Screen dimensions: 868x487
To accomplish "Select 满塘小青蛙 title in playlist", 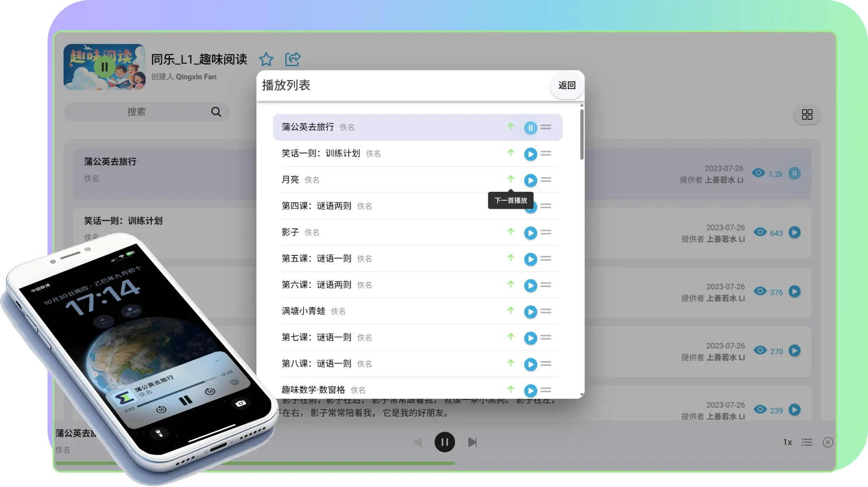I will tap(303, 311).
